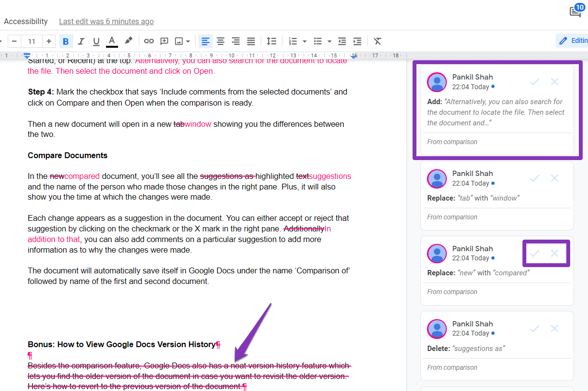The width and height of the screenshot is (588, 391).
Task: Increase indent using toolbar icon
Action: 357,41
